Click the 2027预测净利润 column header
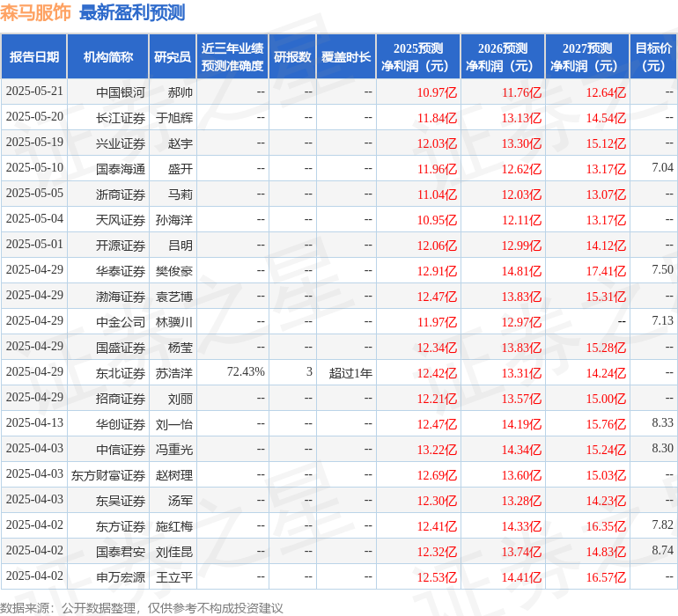The height and width of the screenshot is (616, 678). pyautogui.click(x=587, y=56)
